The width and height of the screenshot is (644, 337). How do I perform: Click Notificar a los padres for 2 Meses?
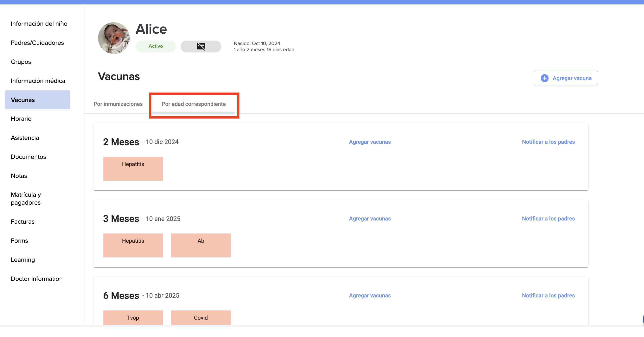click(x=548, y=142)
